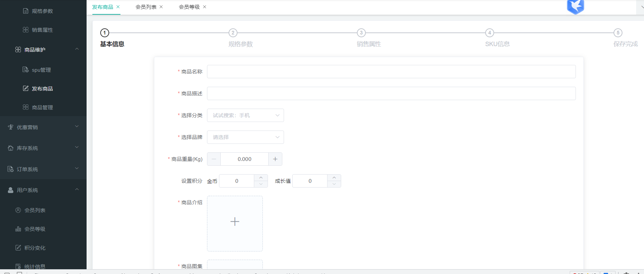Increase 金币 value with up arrow
This screenshot has width=644, height=274.
click(261, 178)
